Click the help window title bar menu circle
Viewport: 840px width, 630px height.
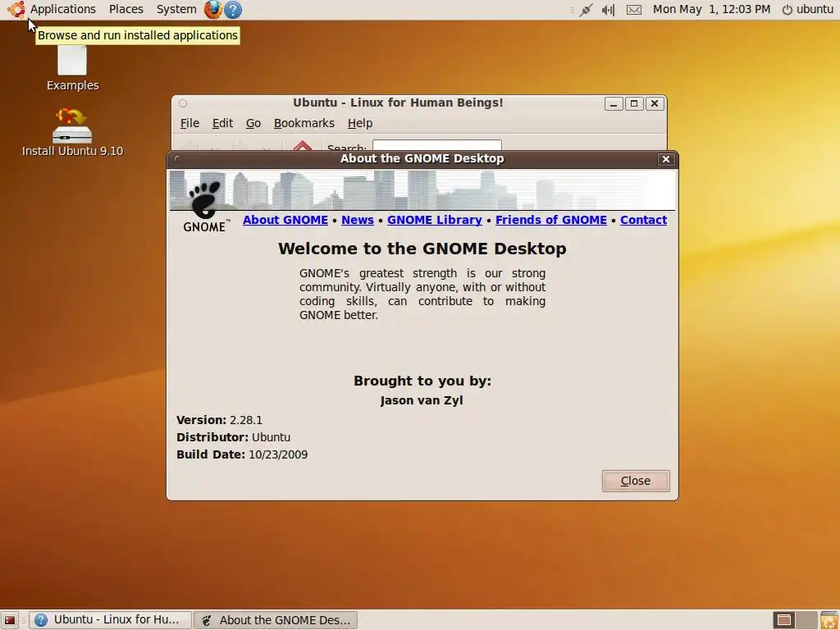click(x=183, y=103)
